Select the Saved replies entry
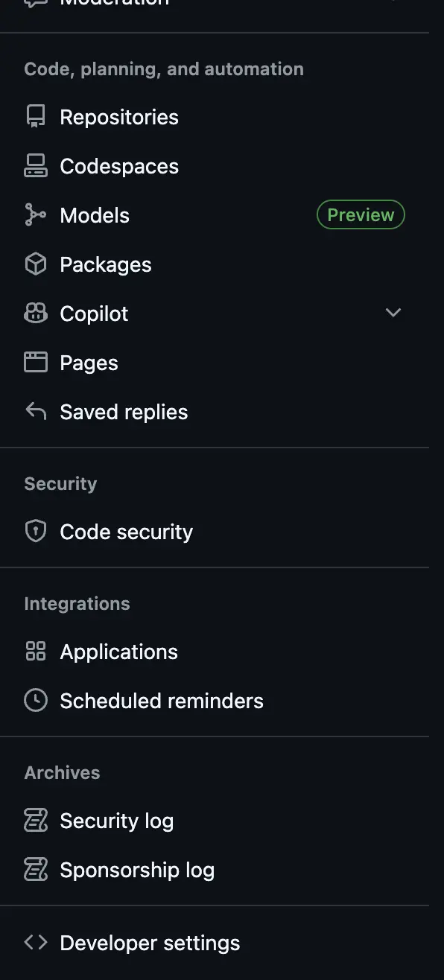Screen dimensions: 444x980 pos(123,411)
